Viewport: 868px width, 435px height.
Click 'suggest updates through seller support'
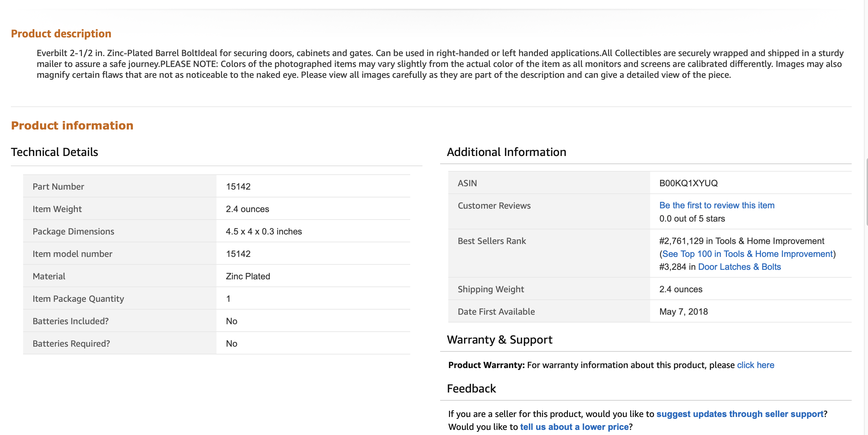pos(740,414)
